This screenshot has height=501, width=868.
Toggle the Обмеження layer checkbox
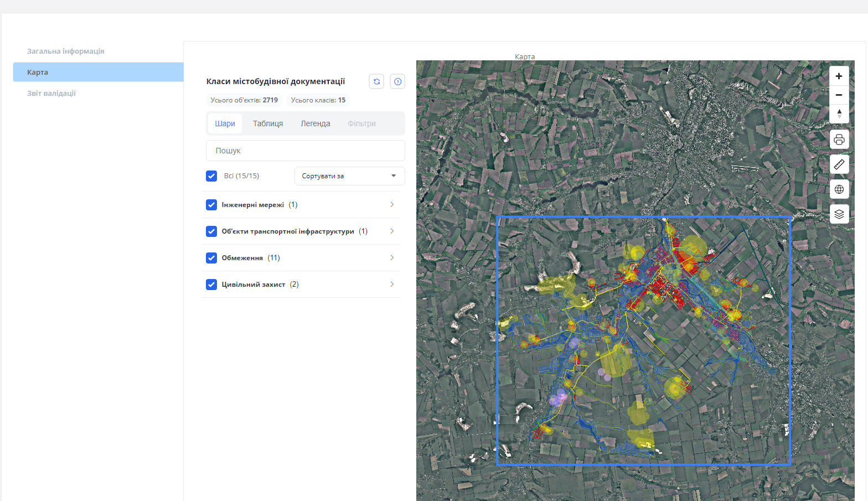tap(211, 258)
